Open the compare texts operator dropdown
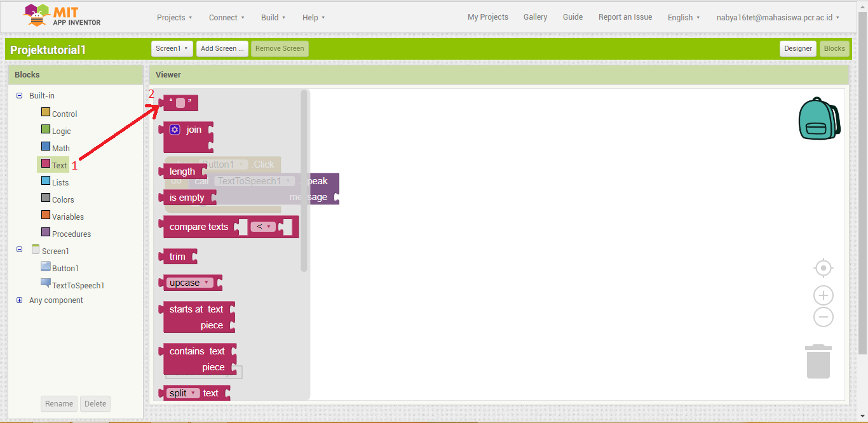Viewport: 868px width, 423px height. (x=262, y=227)
